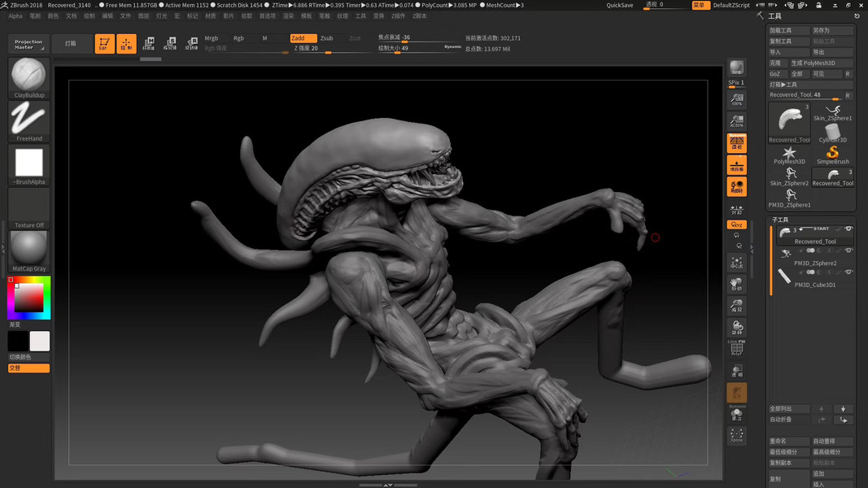Click the QuickSave button
This screenshot has width=868, height=488.
point(620,5)
